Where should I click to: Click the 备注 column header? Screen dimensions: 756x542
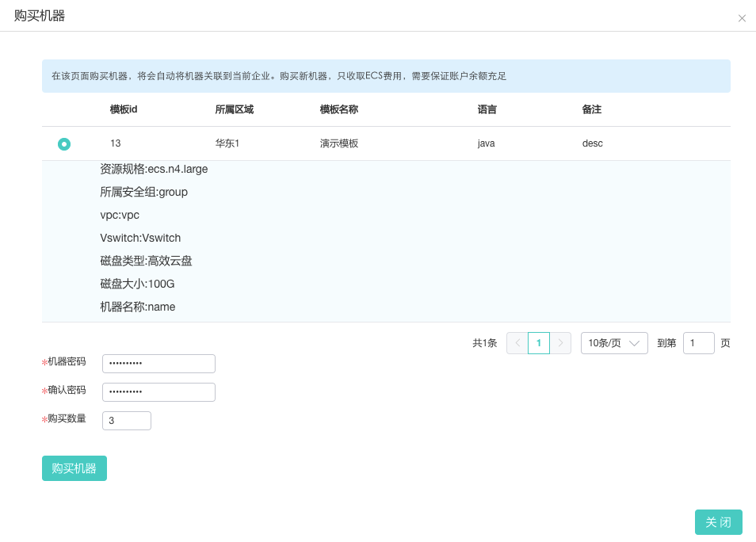click(592, 109)
